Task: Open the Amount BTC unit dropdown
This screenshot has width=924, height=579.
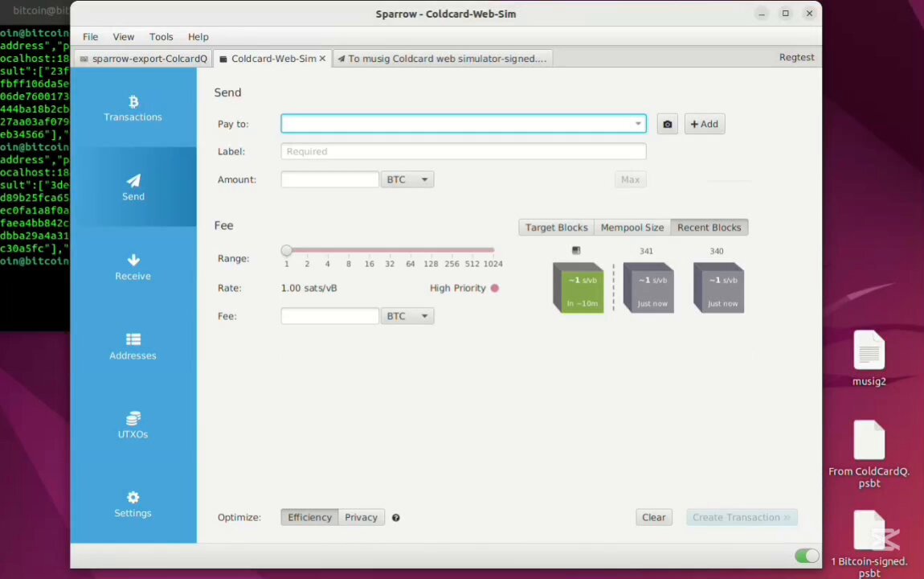Action: (x=407, y=179)
